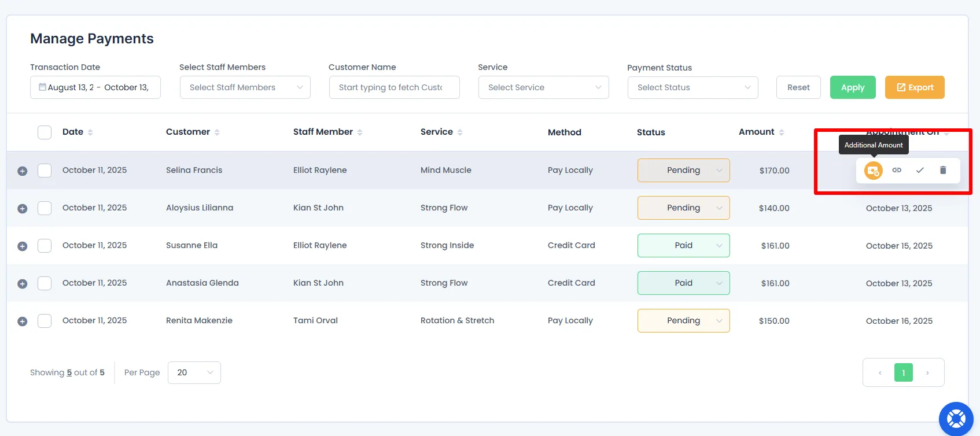Click the Reset filters button

798,87
